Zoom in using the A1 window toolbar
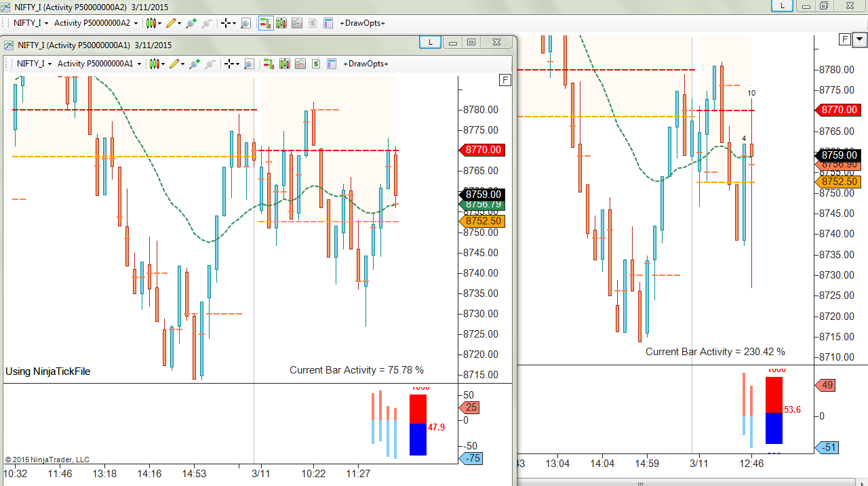The width and height of the screenshot is (868, 486). (x=195, y=64)
